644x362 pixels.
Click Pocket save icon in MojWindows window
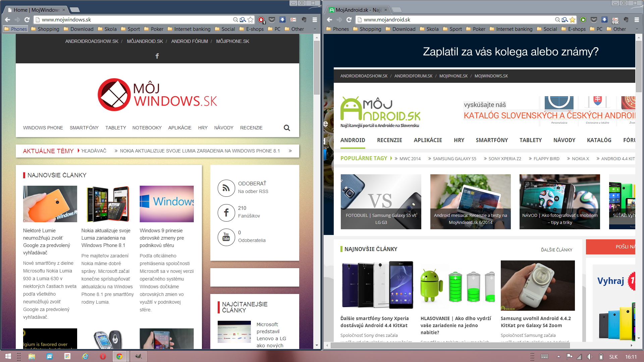pos(272,20)
